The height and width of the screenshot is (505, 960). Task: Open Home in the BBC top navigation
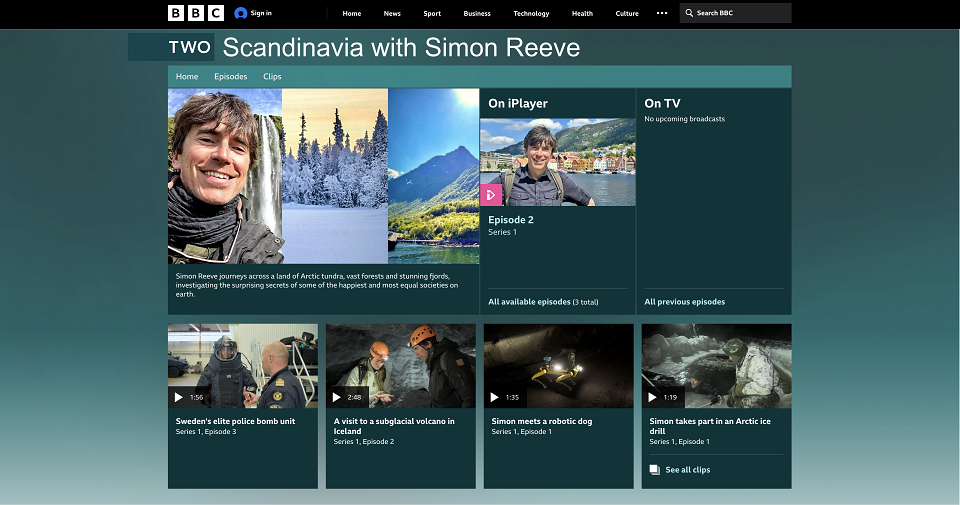(x=351, y=13)
